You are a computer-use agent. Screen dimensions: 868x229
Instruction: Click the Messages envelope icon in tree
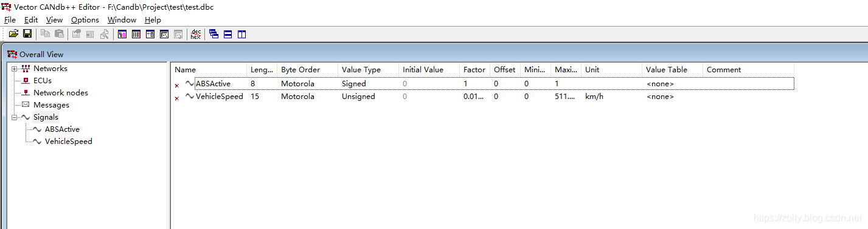pyautogui.click(x=26, y=105)
